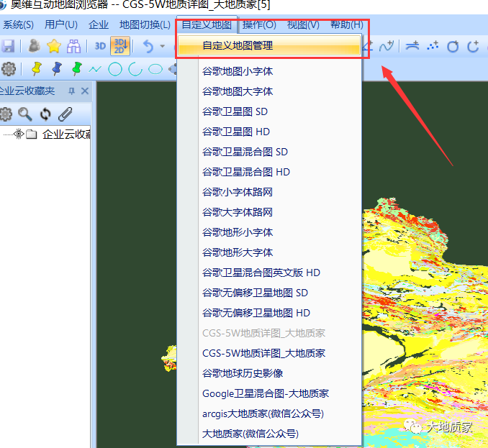This screenshot has width=488, height=448.
Task: Select 谷歌地图大字体 map
Action: [x=269, y=91]
